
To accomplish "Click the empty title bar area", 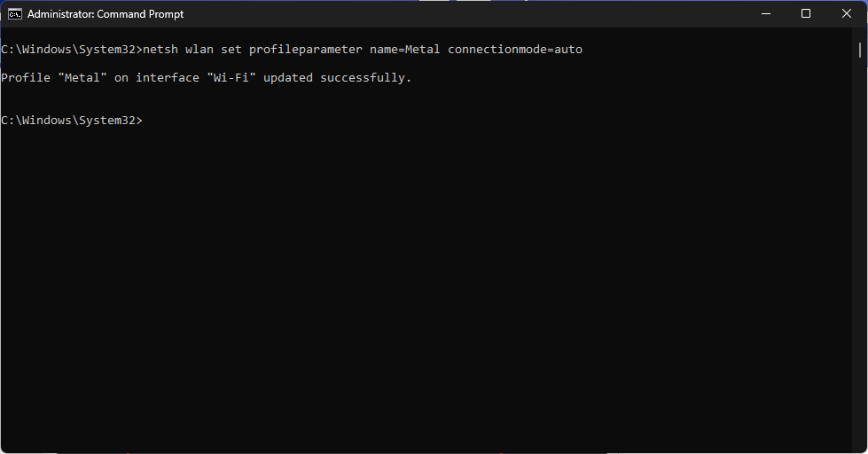I will [x=465, y=14].
